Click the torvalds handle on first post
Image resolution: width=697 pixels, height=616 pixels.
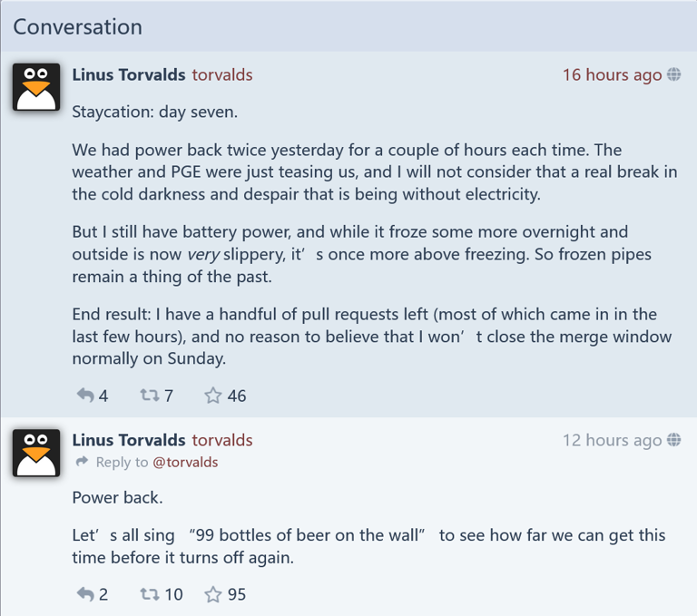[x=222, y=74]
